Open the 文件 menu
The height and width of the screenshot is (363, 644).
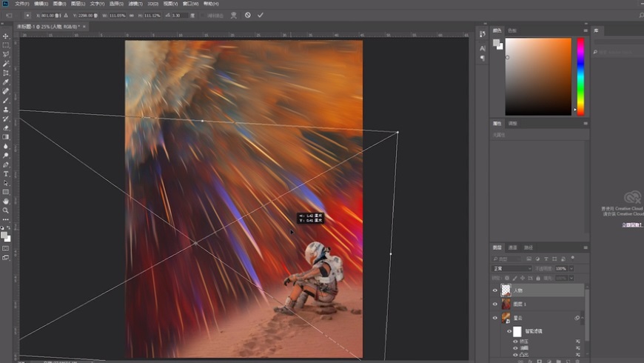click(x=21, y=4)
